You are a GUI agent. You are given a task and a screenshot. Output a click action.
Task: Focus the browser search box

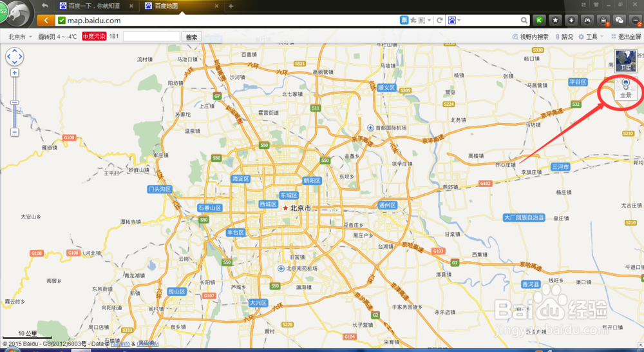pyautogui.click(x=489, y=20)
